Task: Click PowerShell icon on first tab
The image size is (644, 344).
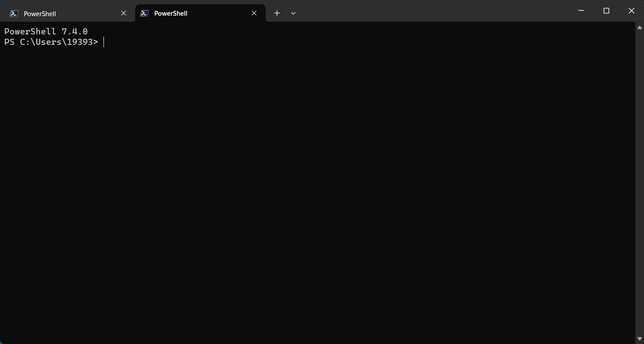Action: tap(14, 13)
